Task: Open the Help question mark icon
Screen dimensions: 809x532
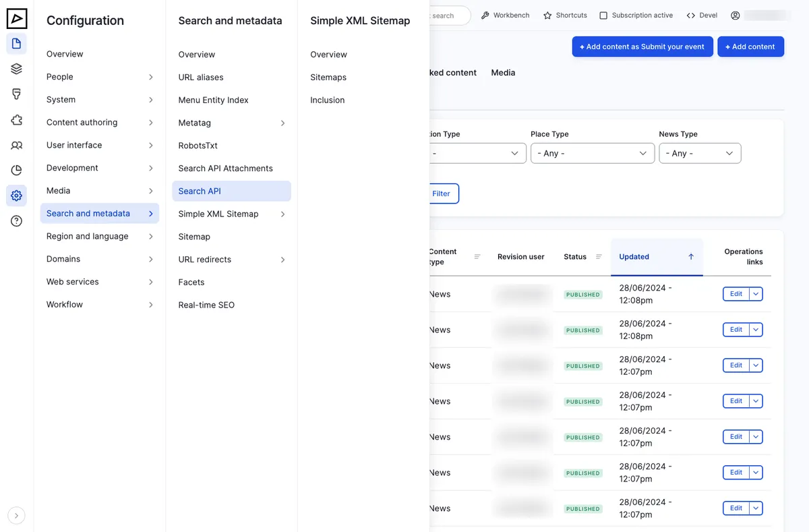Action: (17, 220)
